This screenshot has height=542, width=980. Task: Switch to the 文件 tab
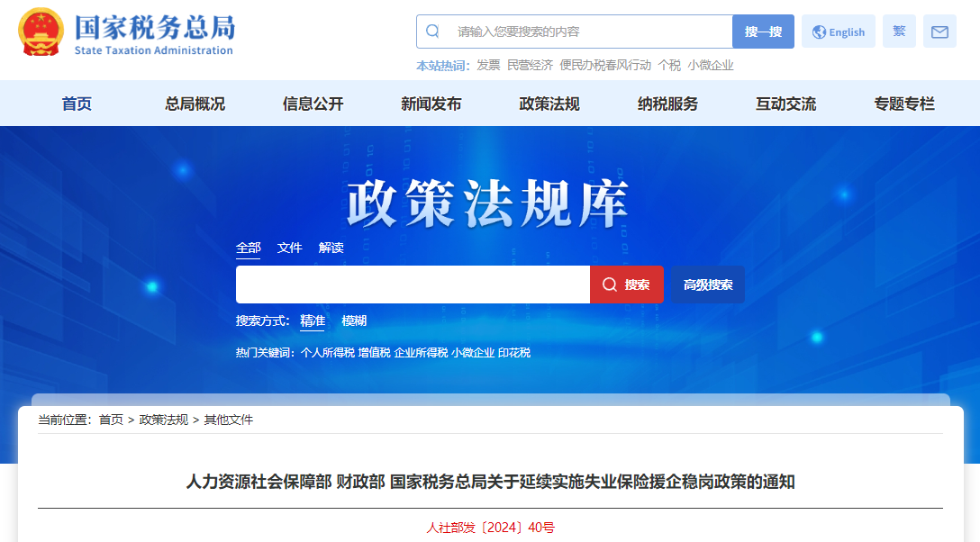(289, 248)
